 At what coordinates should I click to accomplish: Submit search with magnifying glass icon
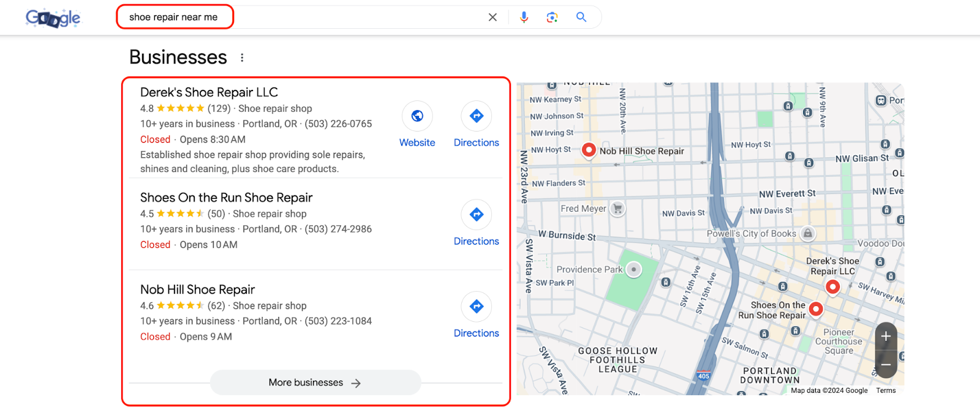pos(581,17)
